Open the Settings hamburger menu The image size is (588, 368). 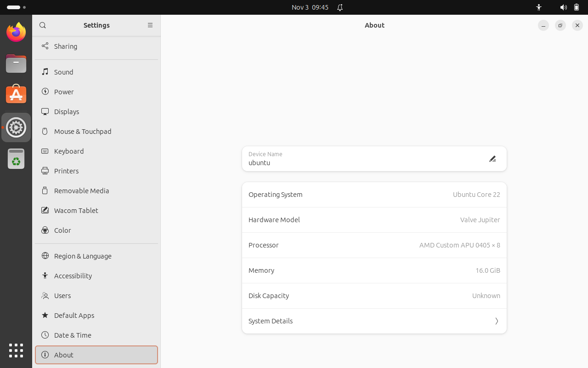click(150, 25)
